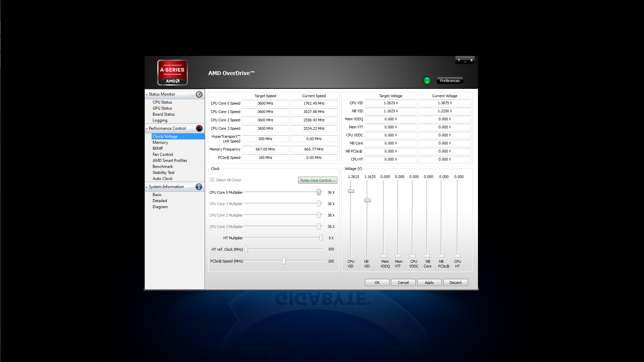
Task: Toggle the Select All Cores checkbox
Action: pos(212,180)
